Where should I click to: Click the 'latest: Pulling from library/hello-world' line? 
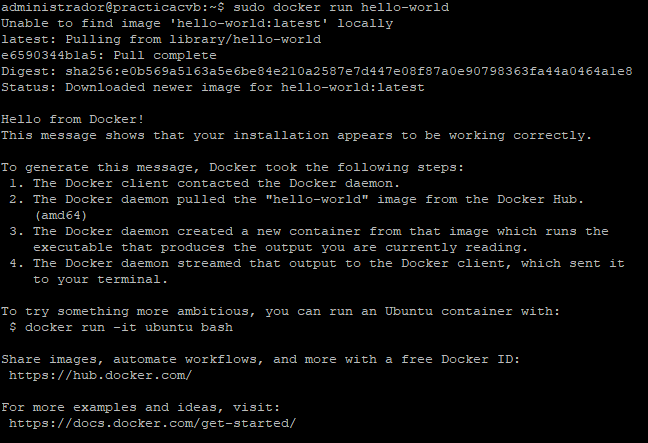pos(161,40)
